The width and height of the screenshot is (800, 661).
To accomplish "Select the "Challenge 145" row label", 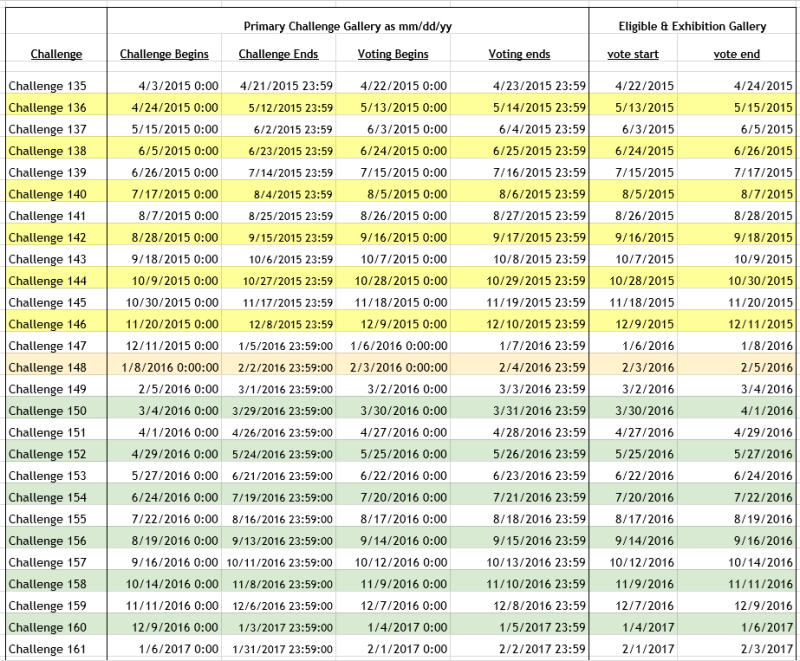I will tap(47, 302).
